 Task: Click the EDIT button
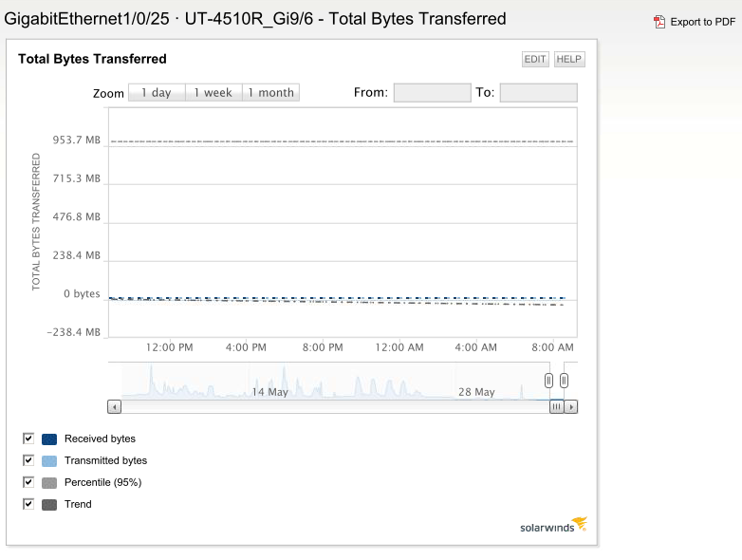click(x=535, y=59)
